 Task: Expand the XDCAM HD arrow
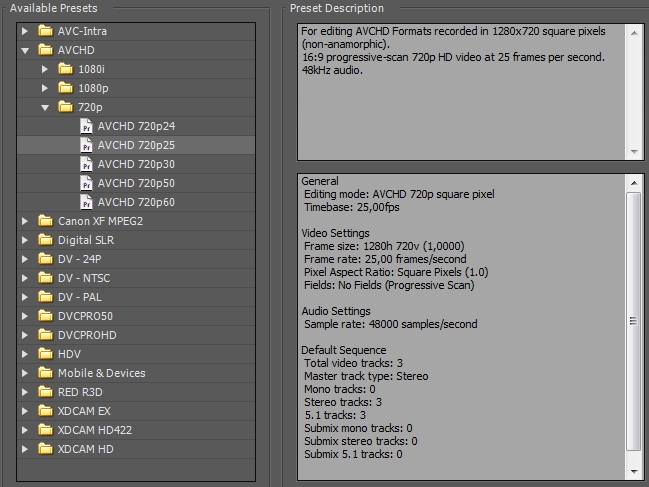(x=25, y=449)
